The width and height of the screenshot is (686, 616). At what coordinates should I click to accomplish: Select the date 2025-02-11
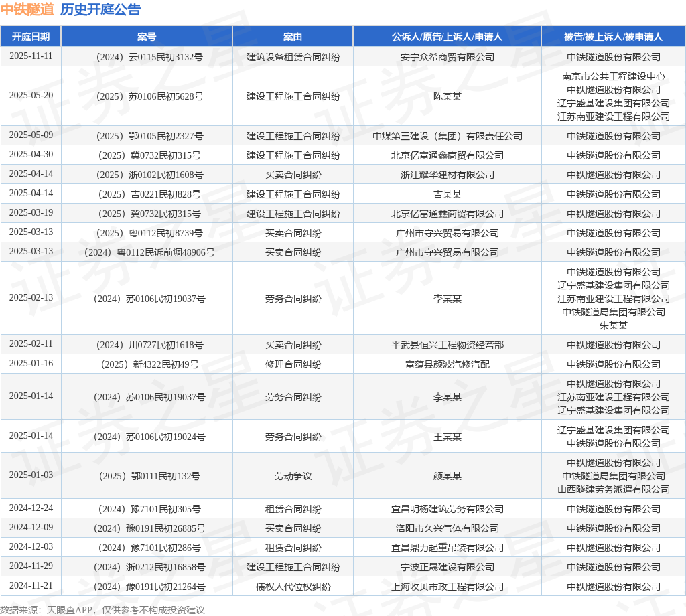pyautogui.click(x=31, y=344)
